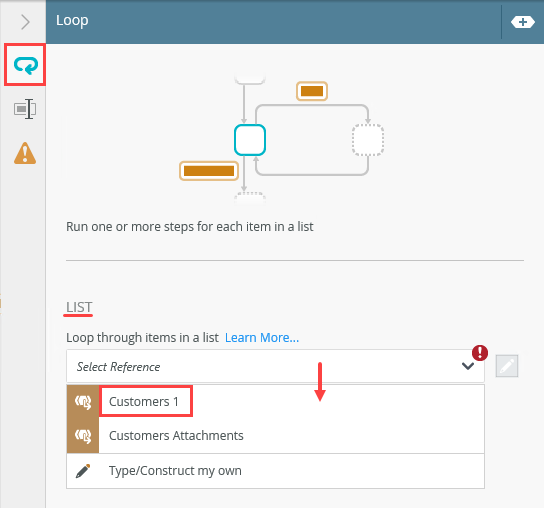Open the Errors tab warning triangle icon

(25, 153)
